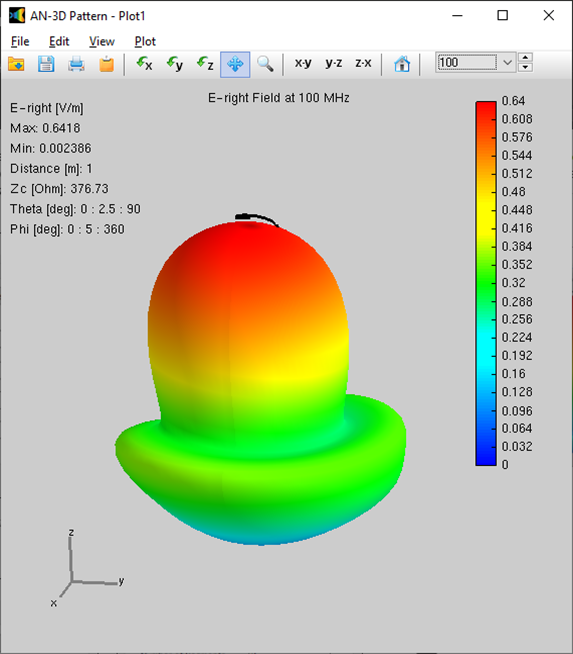Reset view with the home icon
Image resolution: width=573 pixels, height=654 pixels.
(x=402, y=64)
